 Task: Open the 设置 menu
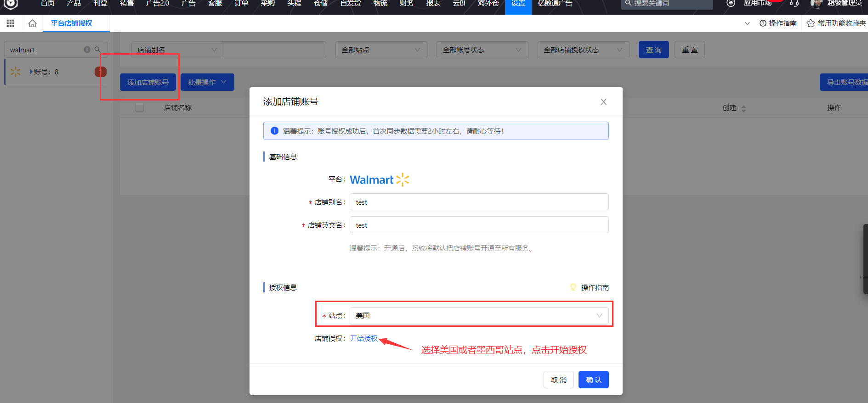coord(518,4)
